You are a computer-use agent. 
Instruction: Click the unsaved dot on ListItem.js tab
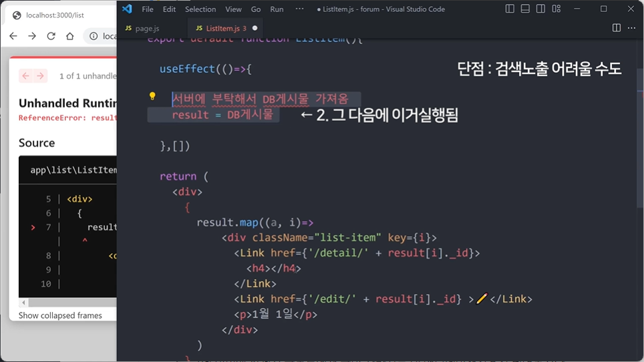pyautogui.click(x=255, y=28)
